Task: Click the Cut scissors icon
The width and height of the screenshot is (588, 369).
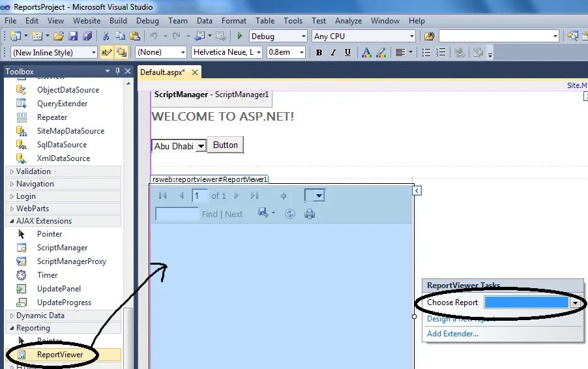Action: pyautogui.click(x=106, y=36)
